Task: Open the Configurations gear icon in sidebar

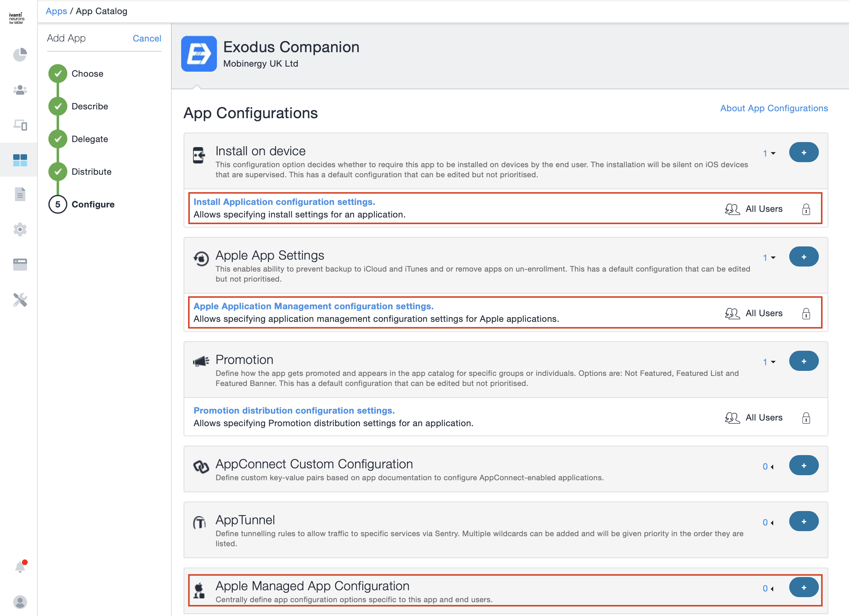Action: (x=20, y=229)
